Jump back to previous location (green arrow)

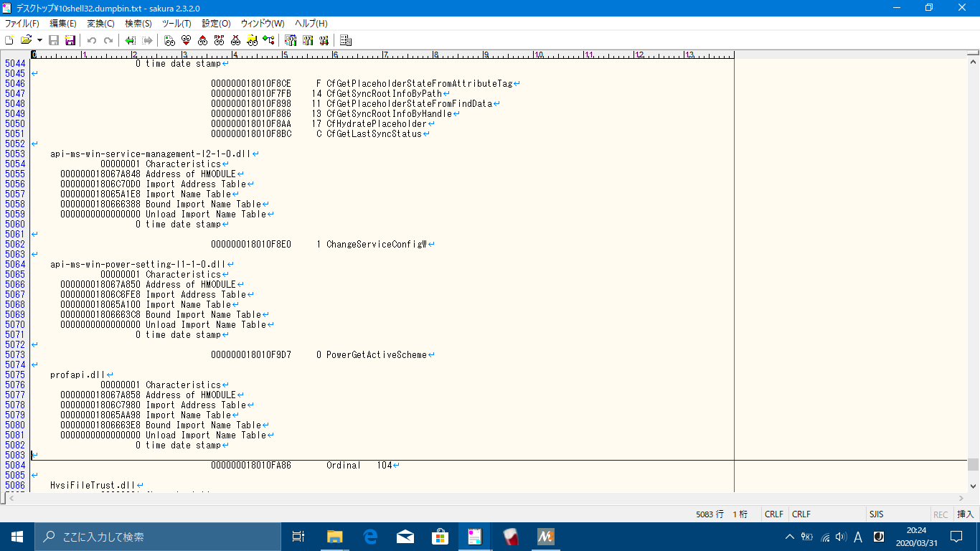tap(131, 40)
